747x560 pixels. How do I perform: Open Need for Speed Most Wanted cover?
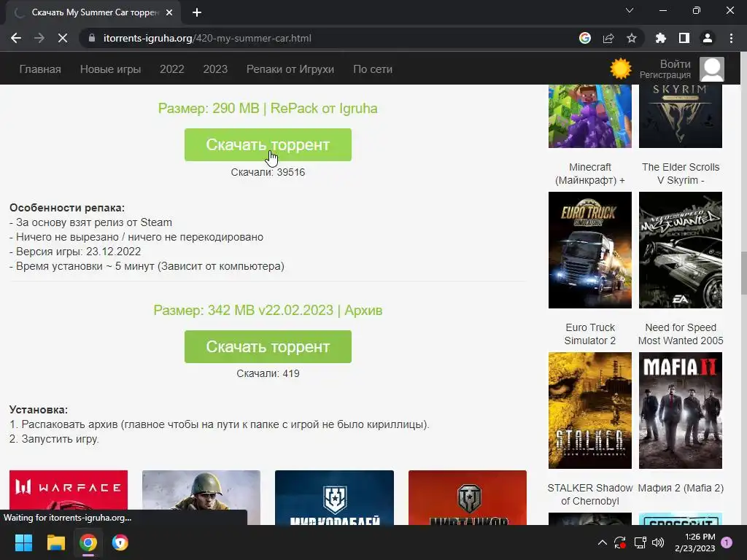(681, 250)
